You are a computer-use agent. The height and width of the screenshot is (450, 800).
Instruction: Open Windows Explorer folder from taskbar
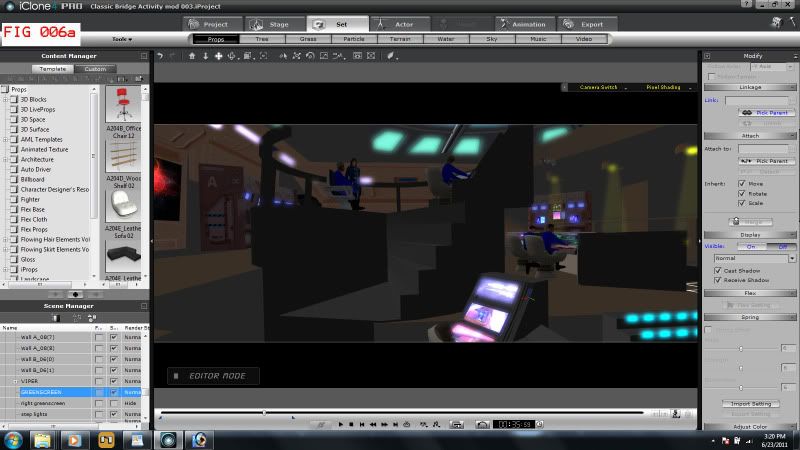pyautogui.click(x=43, y=440)
